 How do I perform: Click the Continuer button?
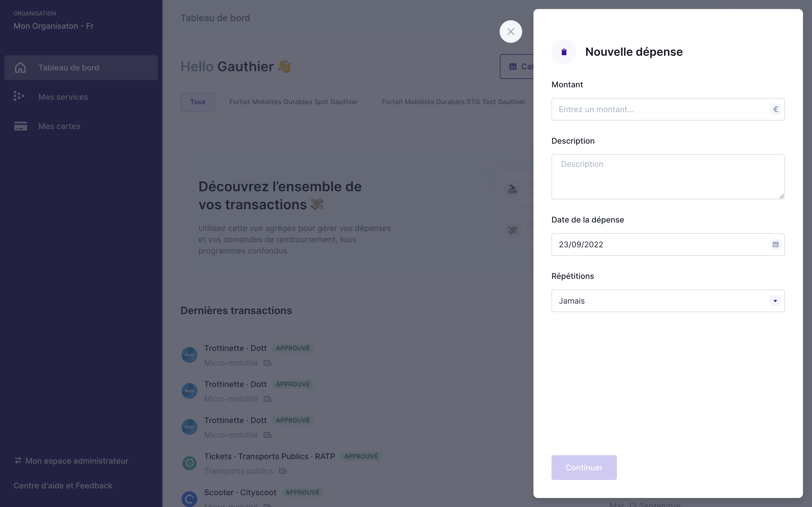click(584, 468)
